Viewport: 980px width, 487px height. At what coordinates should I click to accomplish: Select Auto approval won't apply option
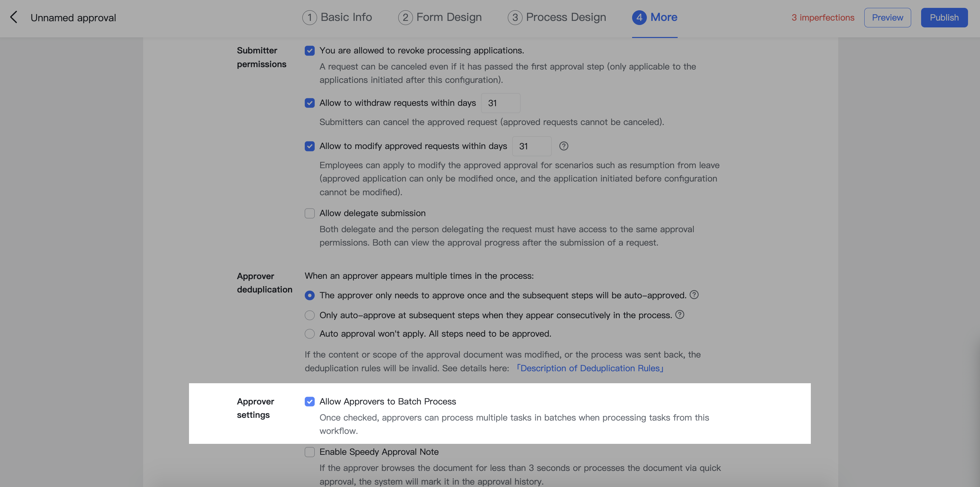point(309,334)
